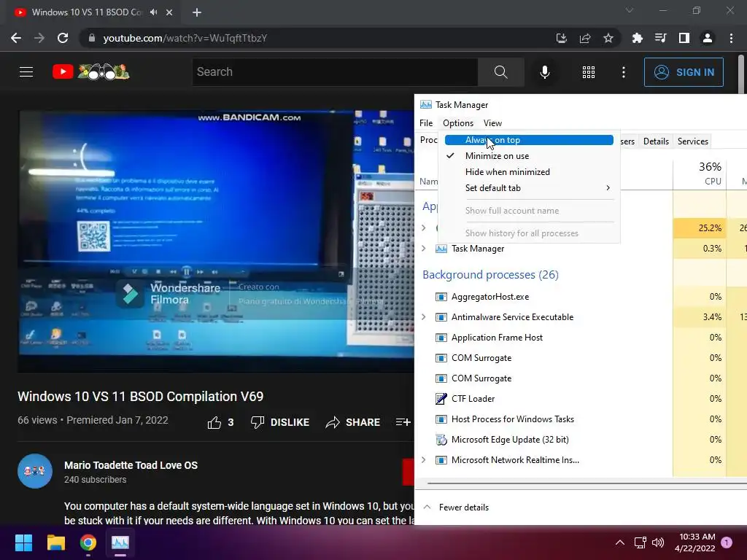Image resolution: width=747 pixels, height=560 pixels.
Task: Click in the YouTube Search field
Action: 335,72
